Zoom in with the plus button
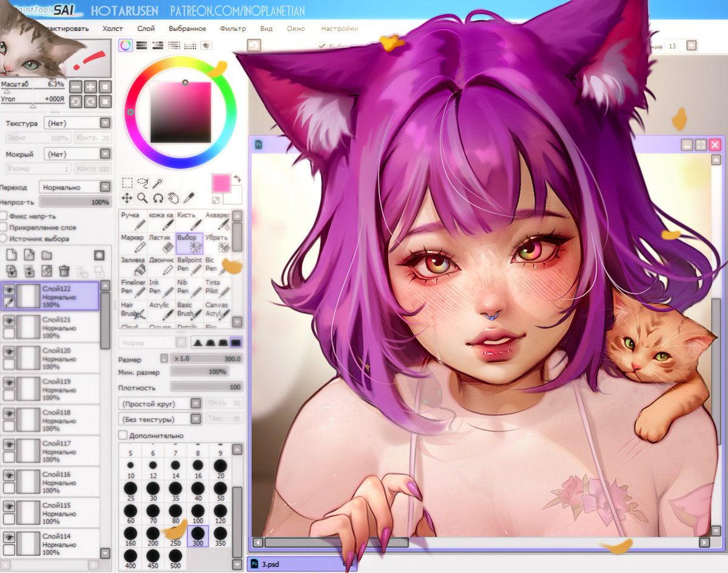The width and height of the screenshot is (728, 573). pos(90,87)
